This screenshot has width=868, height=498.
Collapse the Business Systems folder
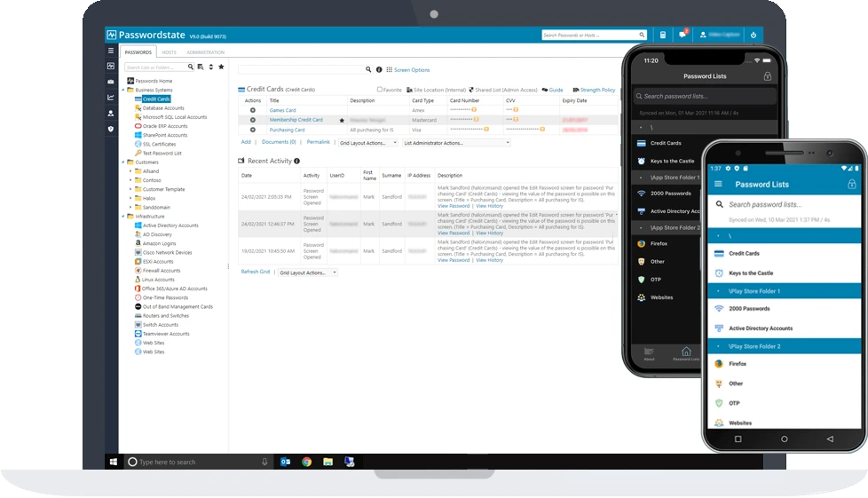pyautogui.click(x=122, y=90)
